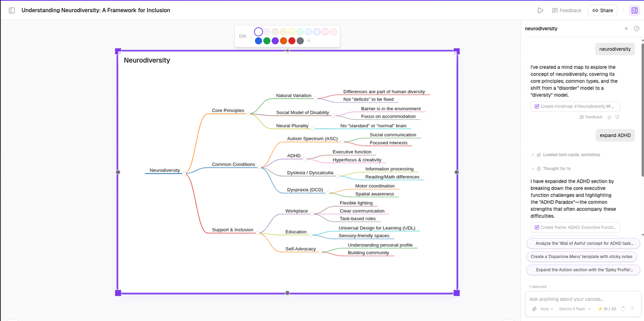Viewport: 644px width, 321px height.
Task: Expand "Loaded text-cards, workshop" details
Action: (566, 155)
